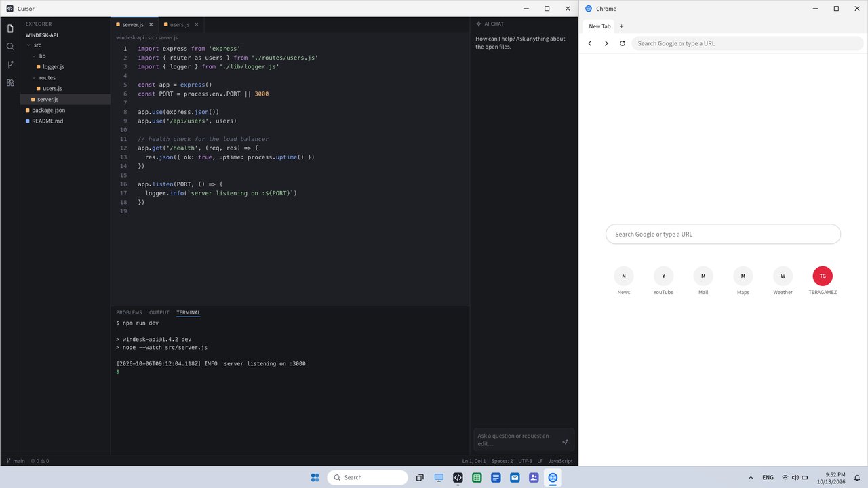Click the Spaces: 2 indentation setting
Screen dimensions: 868x488
point(502,461)
